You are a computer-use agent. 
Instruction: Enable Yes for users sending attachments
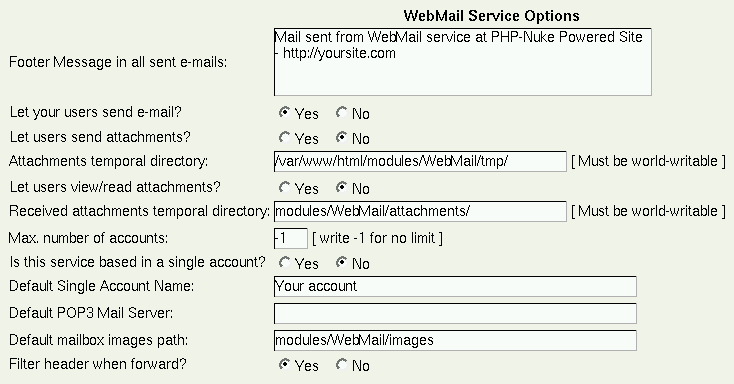click(x=284, y=137)
